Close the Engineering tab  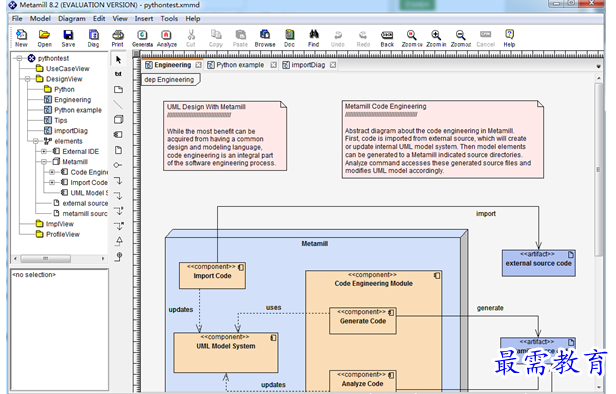coord(198,65)
